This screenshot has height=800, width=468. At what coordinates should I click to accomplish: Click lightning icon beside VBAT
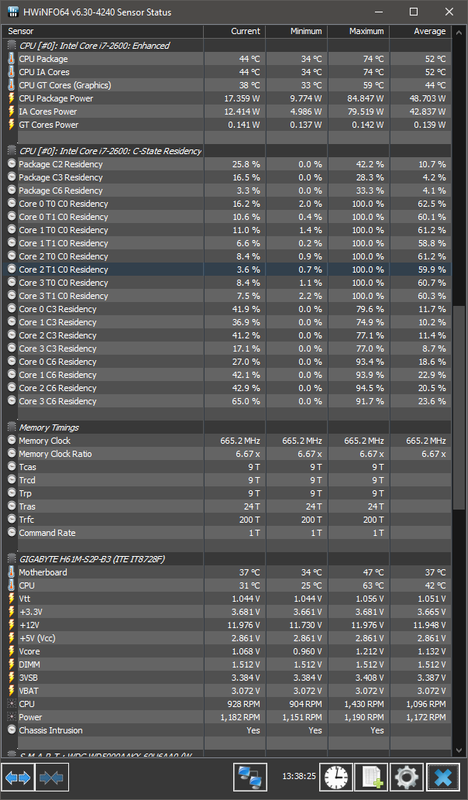tap(11, 691)
